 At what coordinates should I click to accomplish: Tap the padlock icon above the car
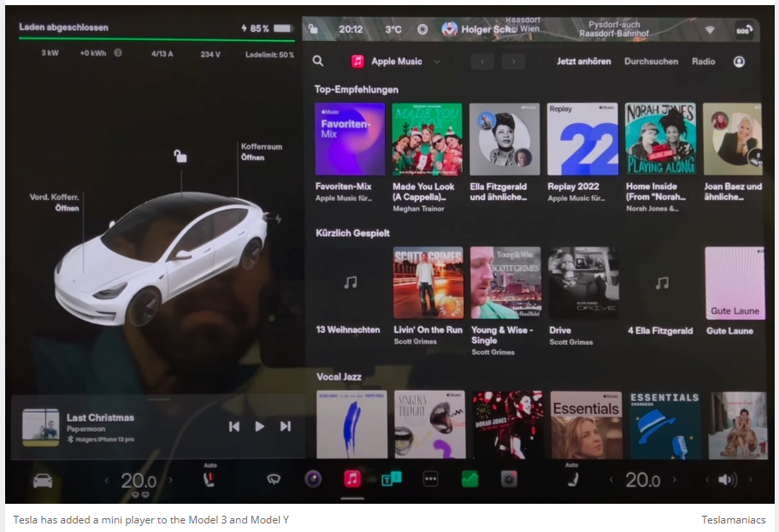point(180,156)
